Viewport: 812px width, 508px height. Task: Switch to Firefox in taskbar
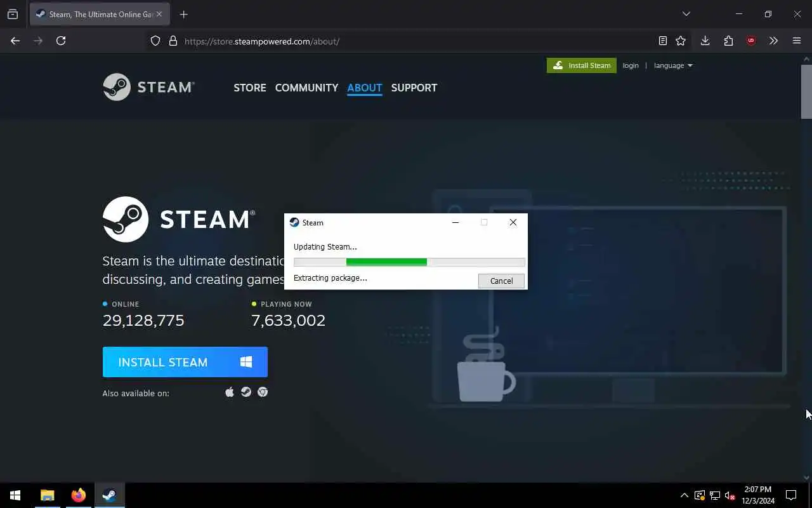coord(79,495)
